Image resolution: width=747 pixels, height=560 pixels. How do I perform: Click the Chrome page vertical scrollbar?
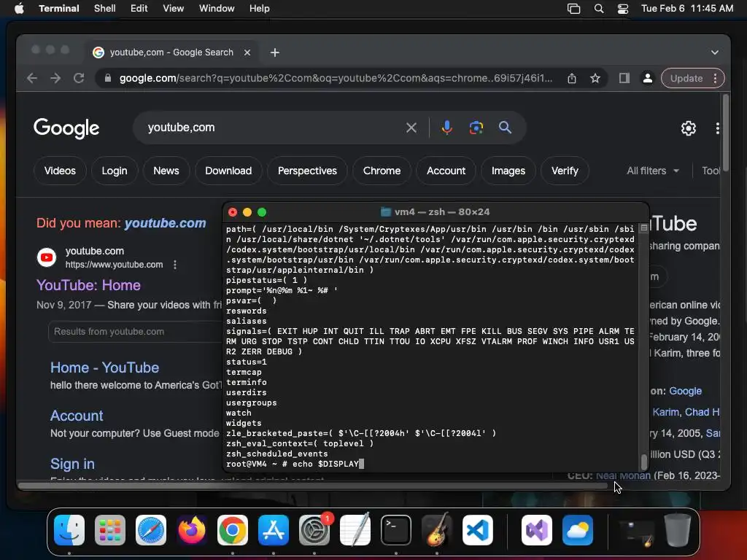pos(726,133)
